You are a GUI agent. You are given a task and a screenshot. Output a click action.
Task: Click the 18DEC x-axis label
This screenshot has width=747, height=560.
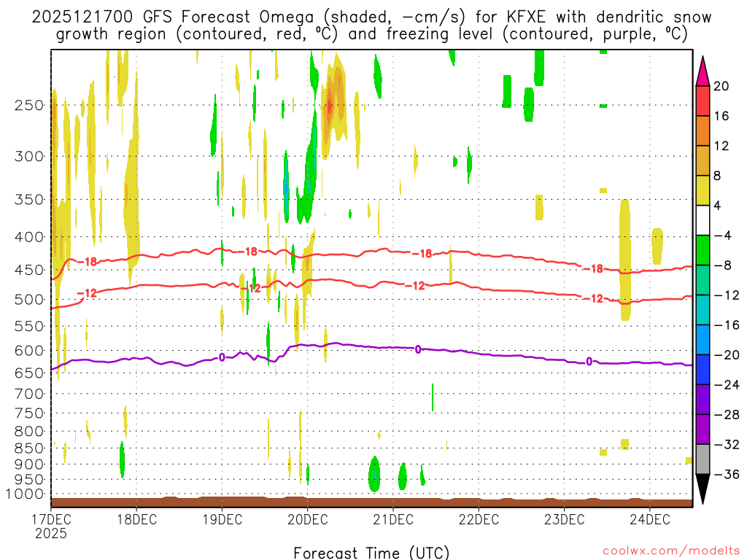click(x=136, y=518)
